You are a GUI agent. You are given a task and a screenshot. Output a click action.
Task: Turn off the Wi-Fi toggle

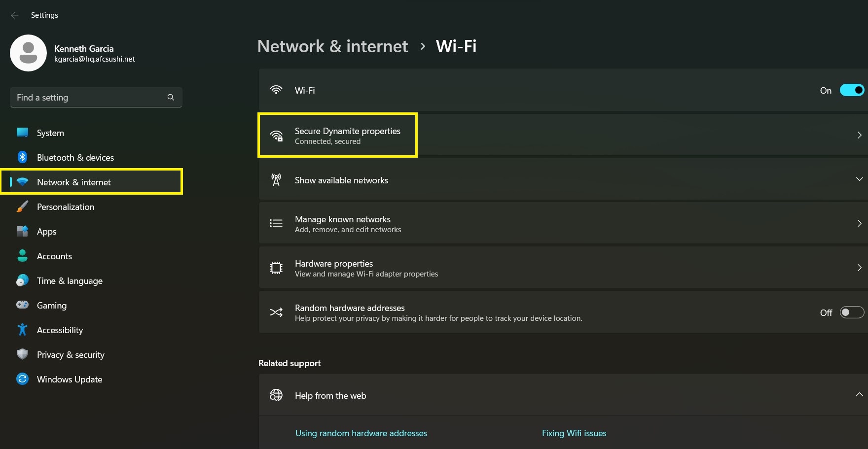tap(852, 90)
